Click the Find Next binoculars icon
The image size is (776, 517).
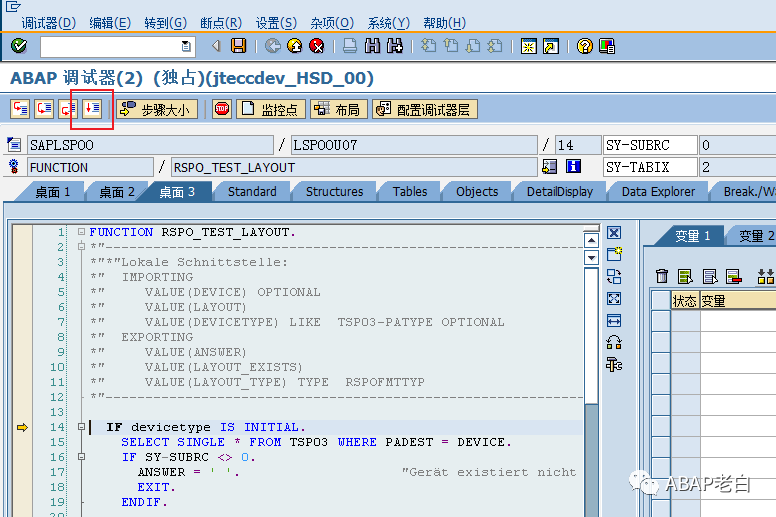point(395,46)
